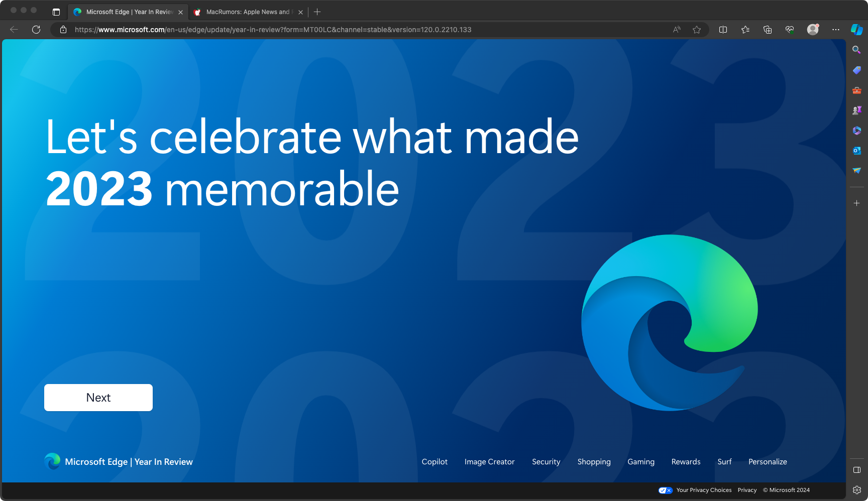868x501 pixels.
Task: Open Shopping tag in sidebar
Action: pos(857,70)
